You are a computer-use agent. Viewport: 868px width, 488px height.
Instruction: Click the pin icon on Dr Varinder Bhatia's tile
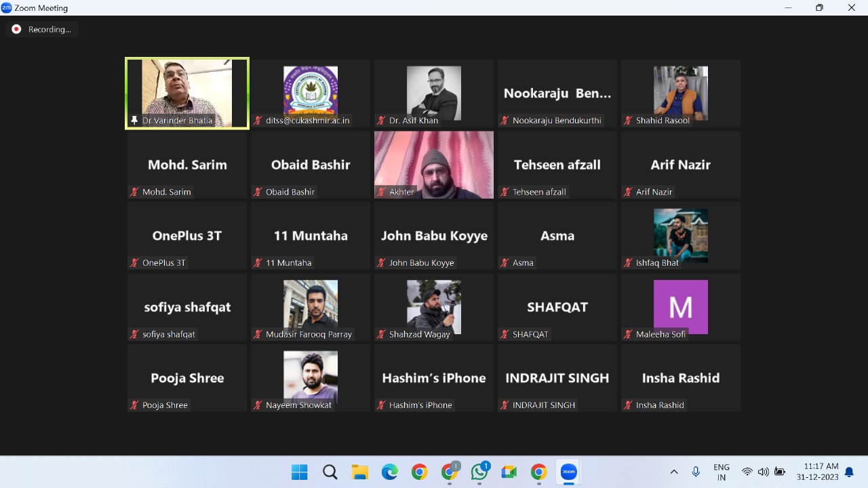click(x=134, y=120)
